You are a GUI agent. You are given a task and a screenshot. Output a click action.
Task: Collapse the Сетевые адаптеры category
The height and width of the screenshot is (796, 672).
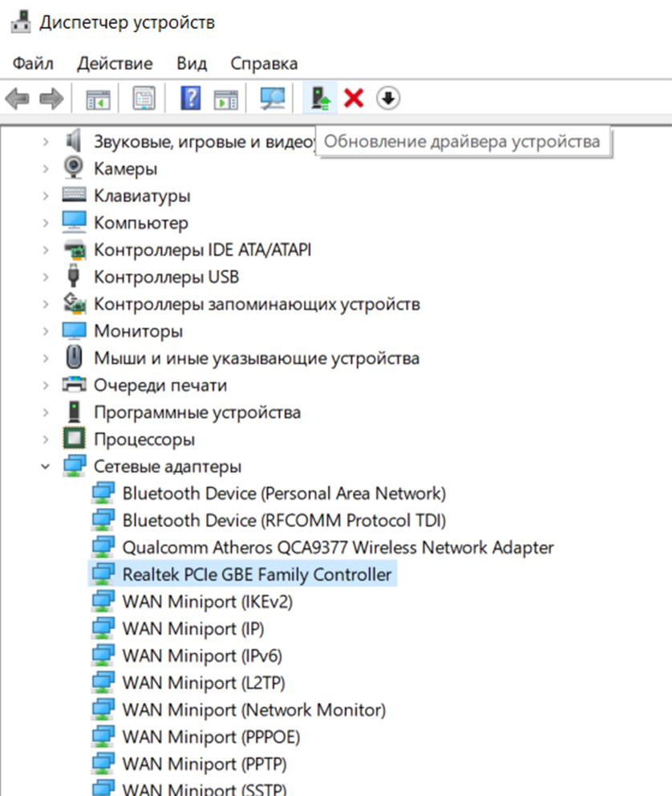tap(45, 466)
